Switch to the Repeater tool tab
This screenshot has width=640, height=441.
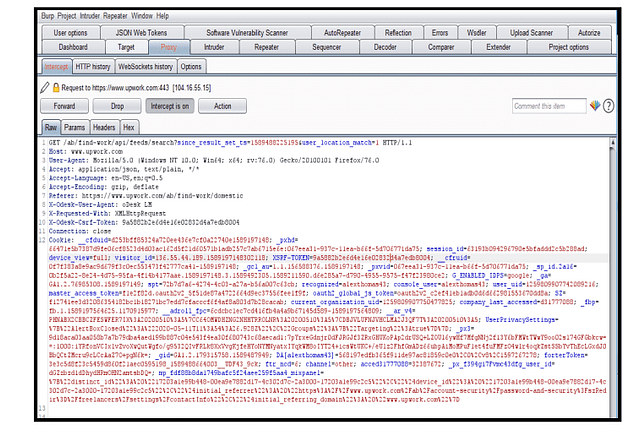pyautogui.click(x=267, y=47)
